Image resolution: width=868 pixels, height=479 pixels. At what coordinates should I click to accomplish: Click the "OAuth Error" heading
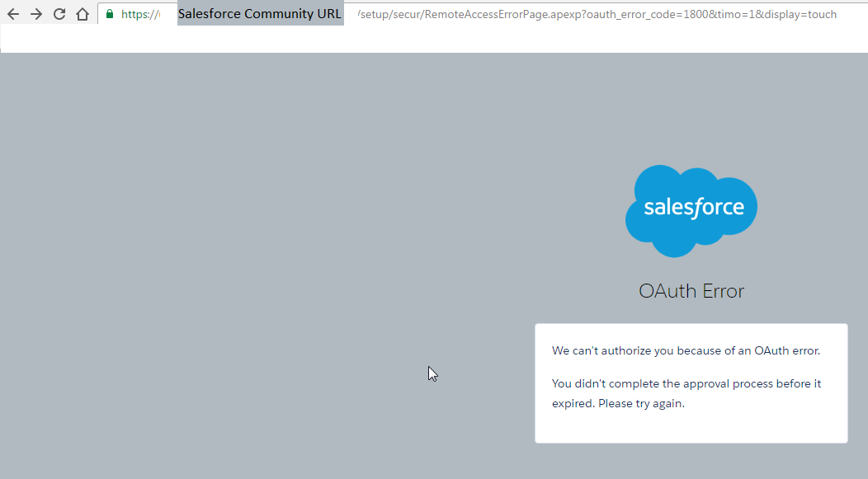coord(691,291)
